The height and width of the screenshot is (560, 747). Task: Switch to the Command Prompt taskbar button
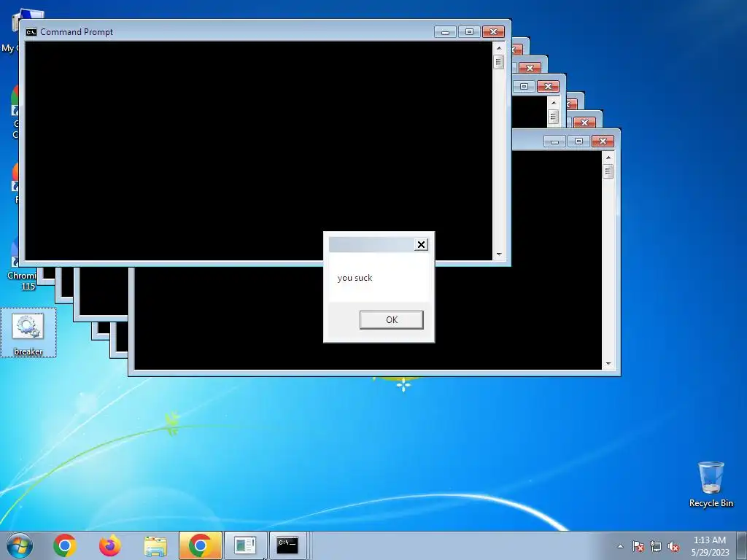coord(287,545)
